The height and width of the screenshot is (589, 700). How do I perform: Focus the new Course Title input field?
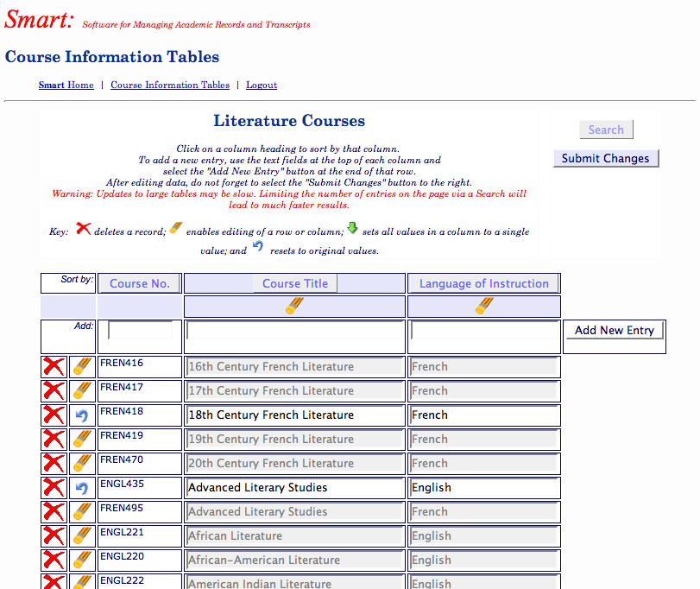coord(294,331)
